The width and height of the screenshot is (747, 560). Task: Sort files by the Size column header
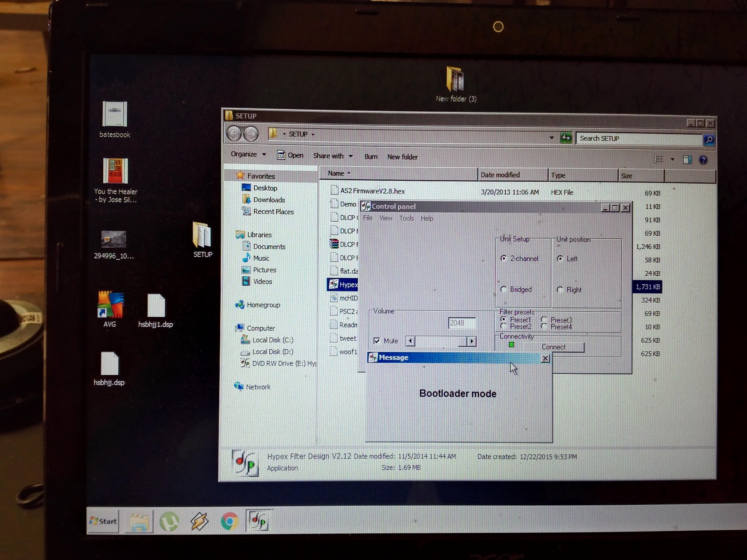[x=641, y=176]
